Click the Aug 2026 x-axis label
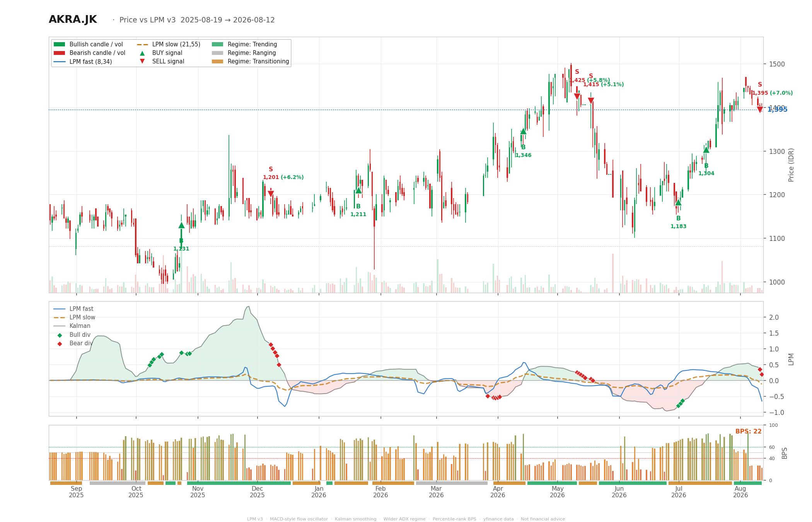This screenshot has height=522, width=812. [x=740, y=492]
